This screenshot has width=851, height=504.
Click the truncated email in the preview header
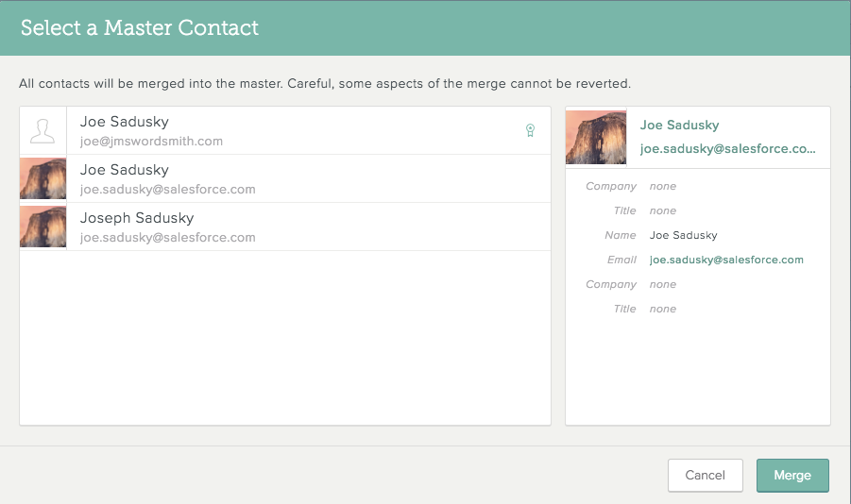tap(727, 148)
